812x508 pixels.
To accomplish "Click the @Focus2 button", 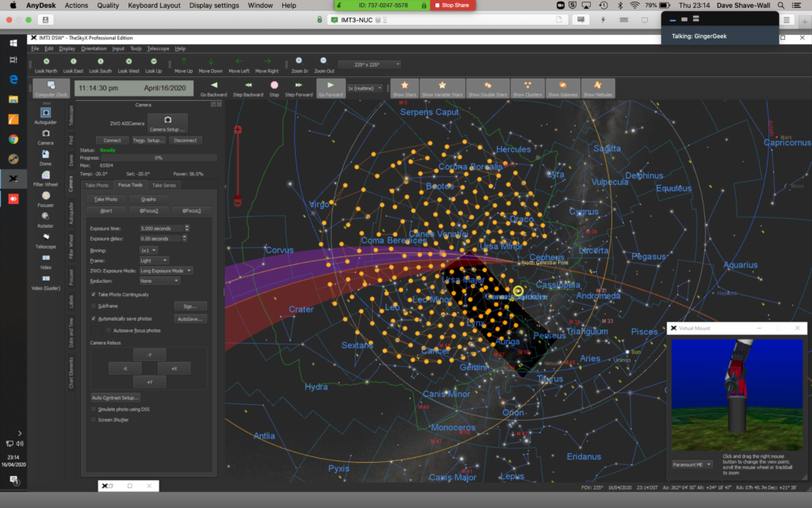I will 148,211.
